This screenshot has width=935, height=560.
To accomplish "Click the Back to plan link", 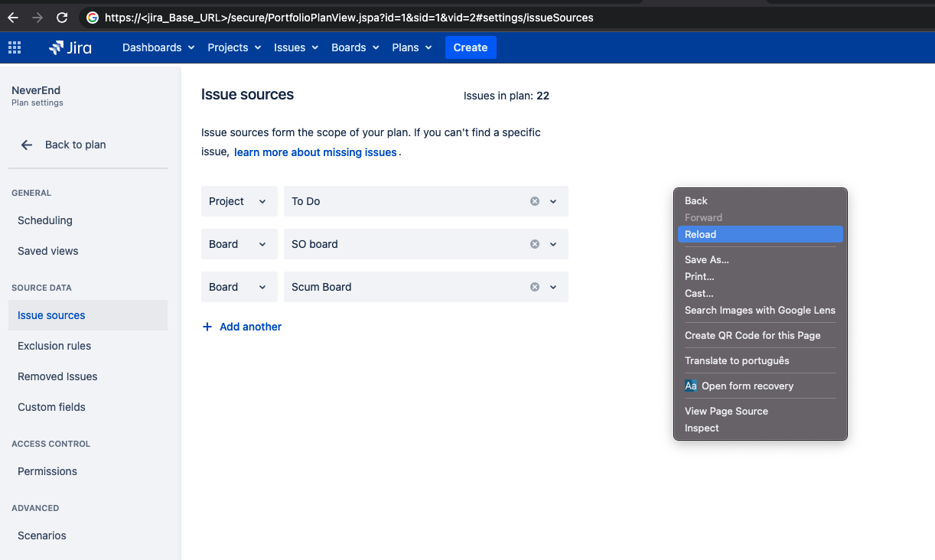I will click(76, 145).
